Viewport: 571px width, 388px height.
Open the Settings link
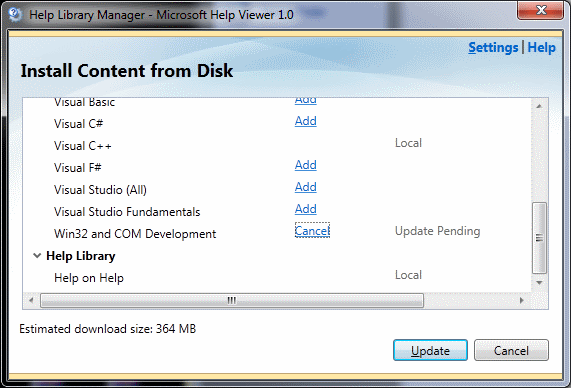tap(493, 47)
